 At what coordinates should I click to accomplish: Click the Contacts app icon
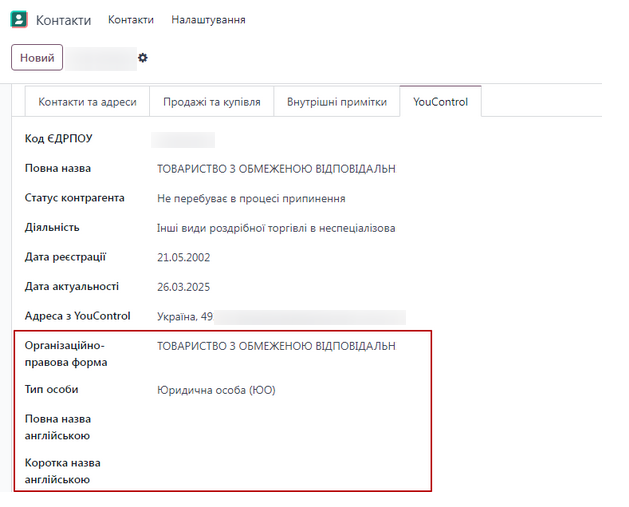click(19, 20)
